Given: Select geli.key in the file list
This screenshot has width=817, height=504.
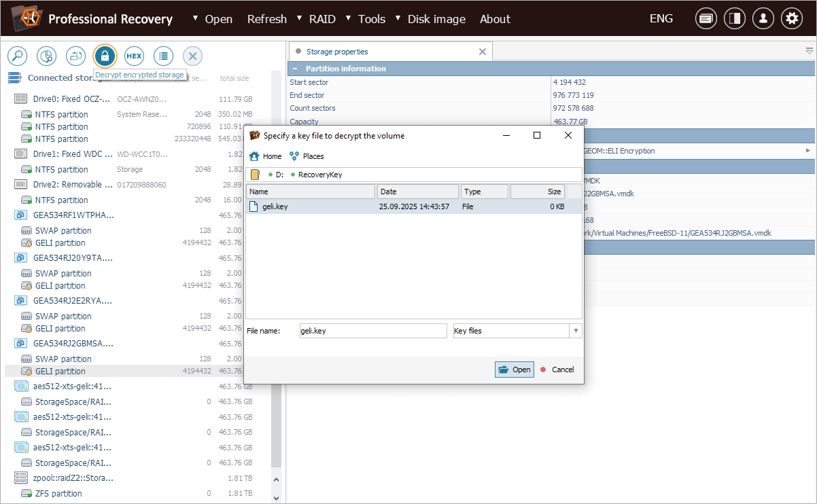Looking at the screenshot, I should (x=275, y=206).
